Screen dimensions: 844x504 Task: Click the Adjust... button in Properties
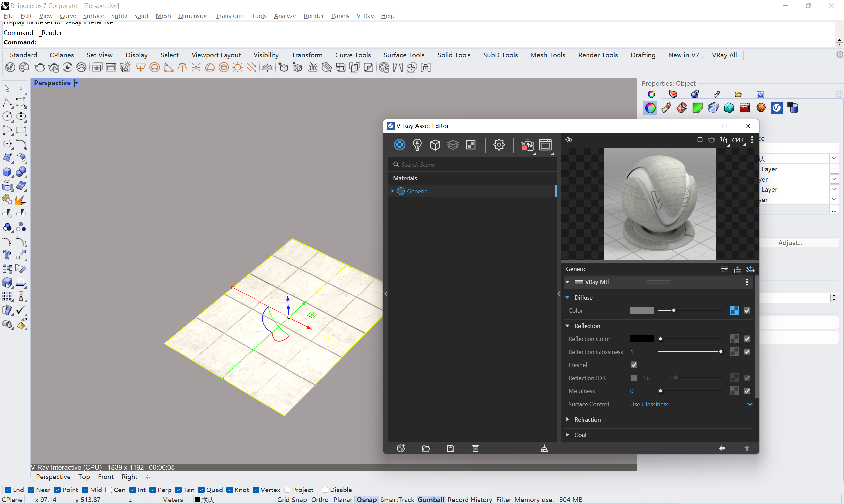pyautogui.click(x=790, y=243)
